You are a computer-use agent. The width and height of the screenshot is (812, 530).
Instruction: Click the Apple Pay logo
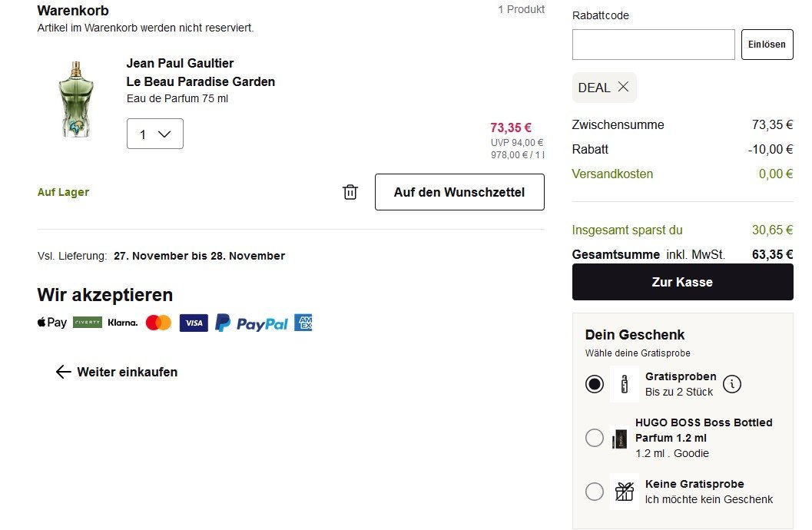click(x=52, y=323)
